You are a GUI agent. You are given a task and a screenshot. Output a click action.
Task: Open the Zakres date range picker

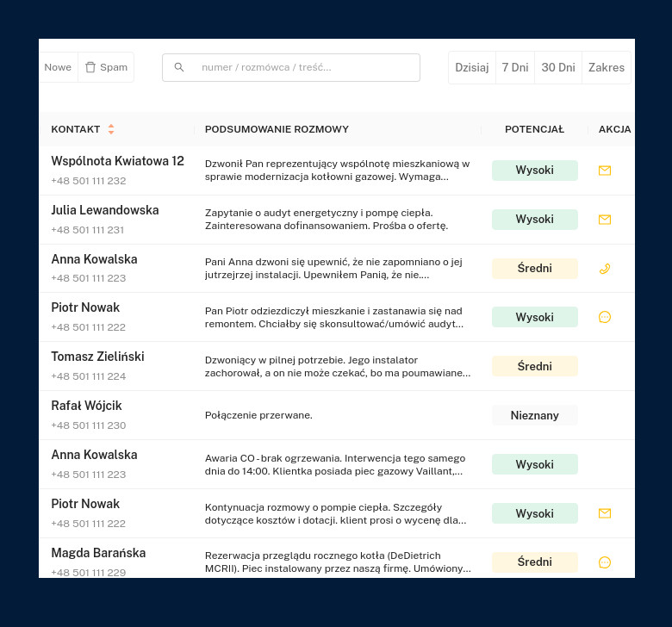point(607,67)
